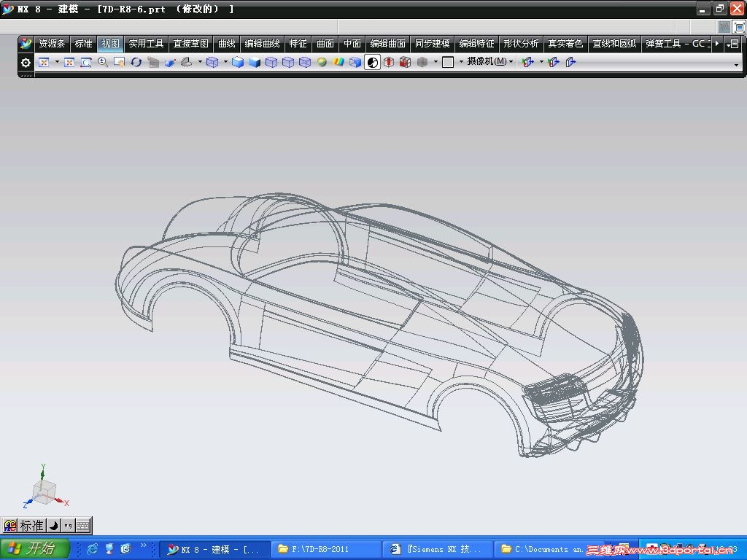The width and height of the screenshot is (747, 560).
Task: Choose Wireframe with dim edges style
Action: click(271, 62)
